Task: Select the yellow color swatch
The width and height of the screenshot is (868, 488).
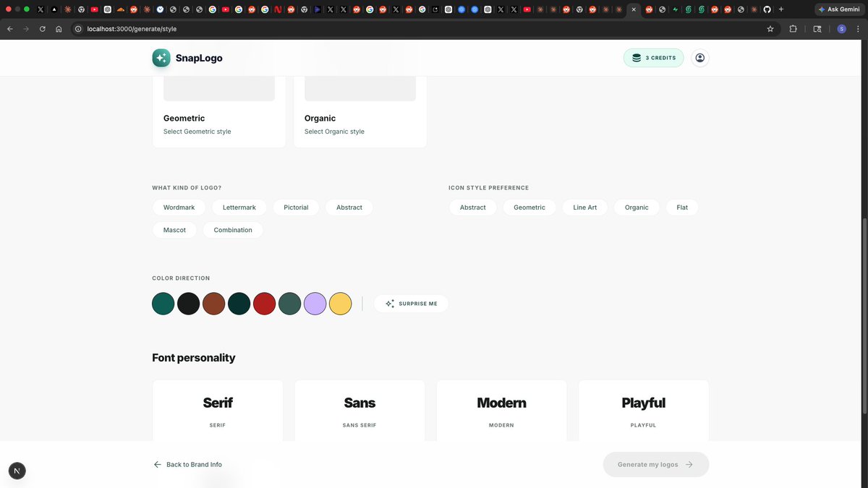Action: [341, 304]
